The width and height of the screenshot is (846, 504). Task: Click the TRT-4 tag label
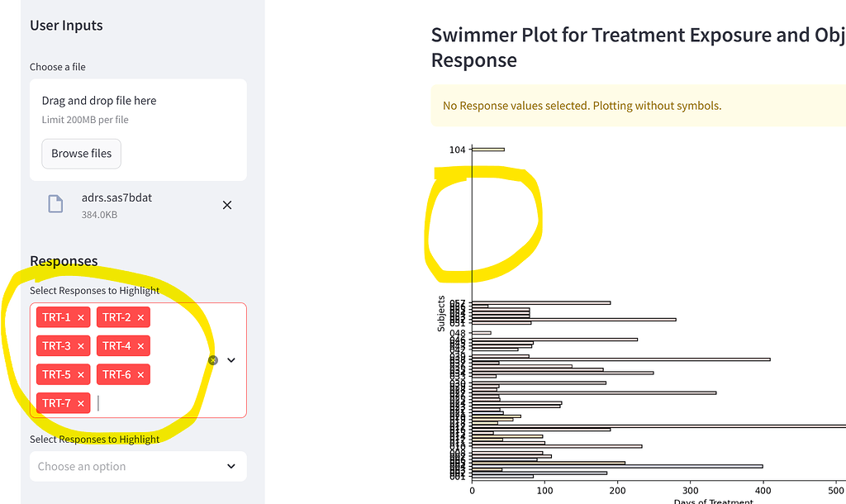[116, 346]
